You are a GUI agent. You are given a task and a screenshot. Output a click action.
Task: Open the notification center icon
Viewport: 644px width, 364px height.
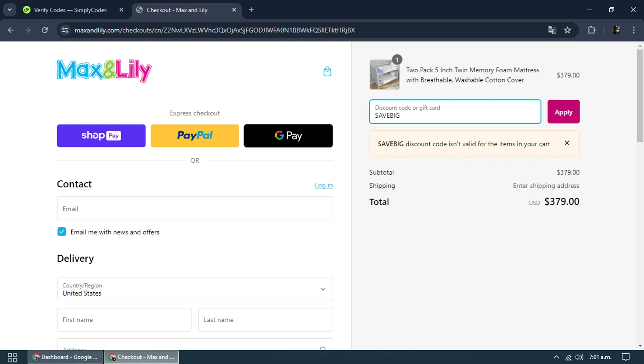(626, 357)
